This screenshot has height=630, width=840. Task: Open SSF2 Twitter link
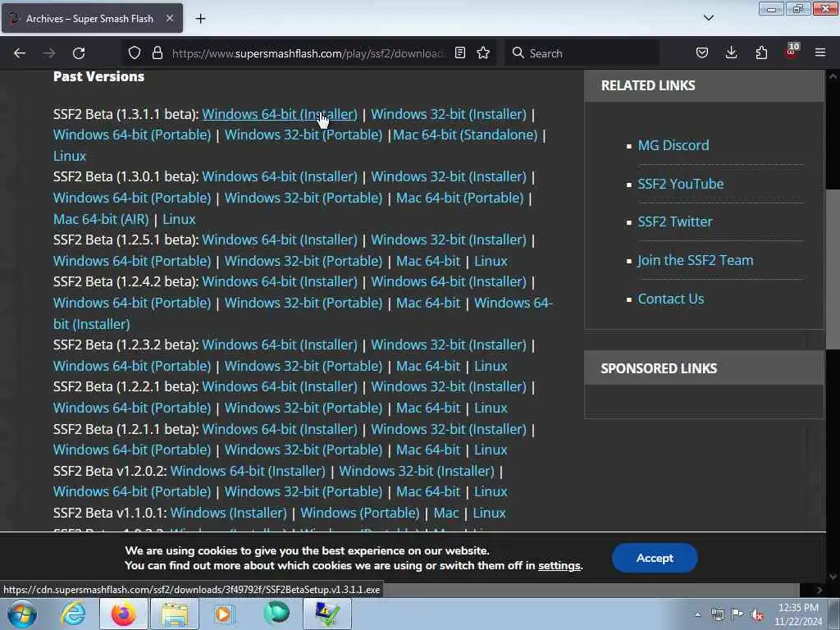click(x=675, y=221)
